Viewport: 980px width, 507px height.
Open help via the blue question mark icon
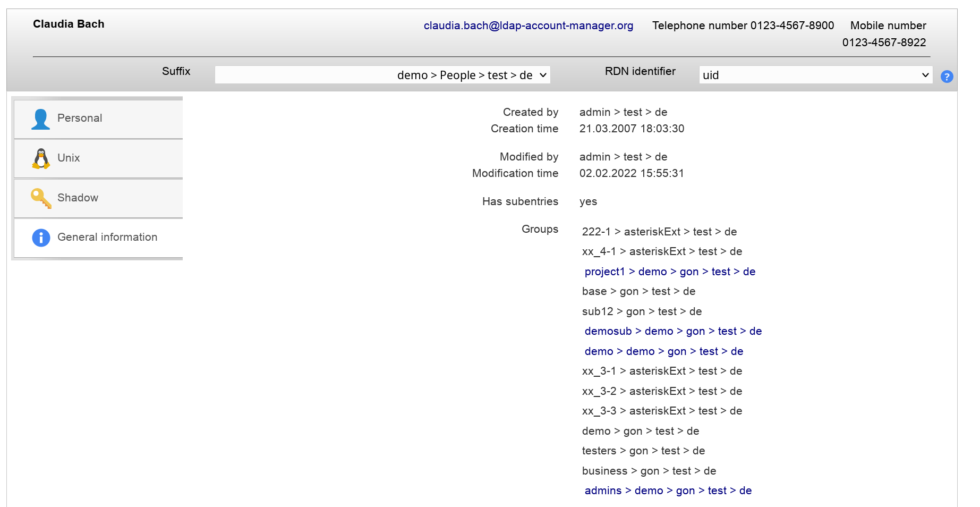pyautogui.click(x=947, y=77)
